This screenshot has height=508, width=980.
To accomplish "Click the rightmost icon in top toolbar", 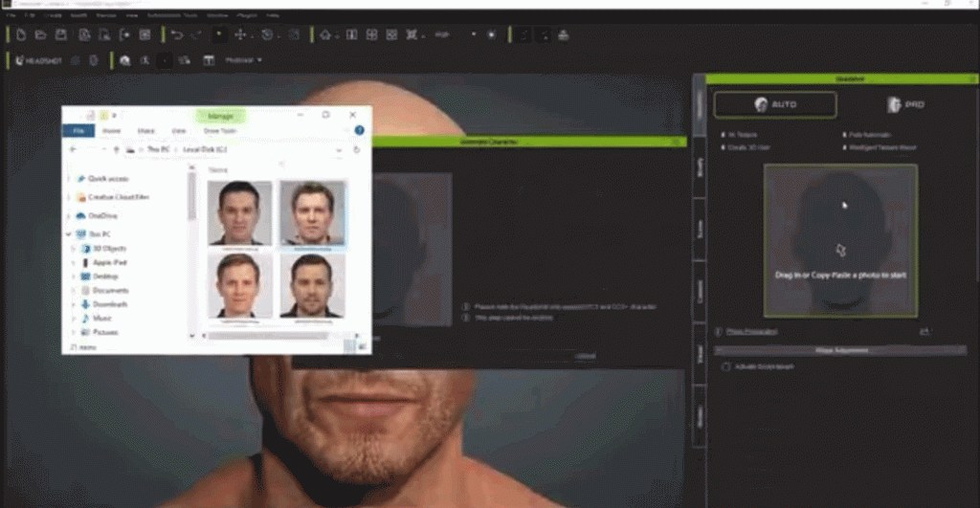I will pyautogui.click(x=563, y=35).
